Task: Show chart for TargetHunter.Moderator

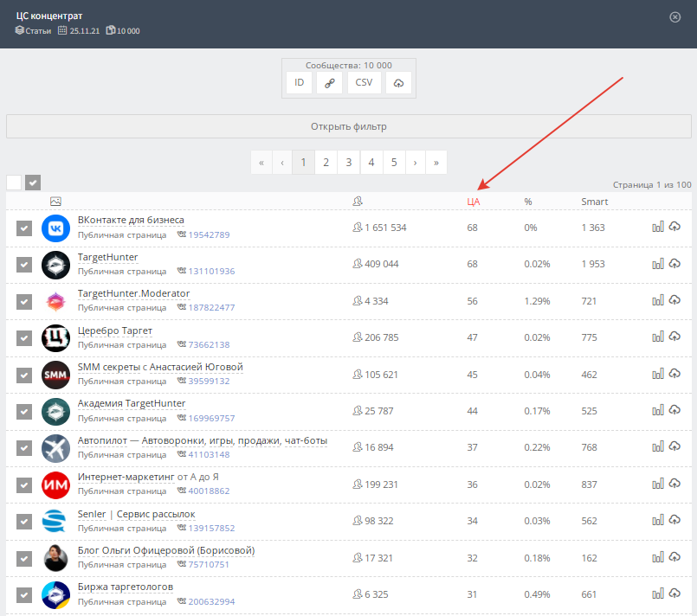Action: 658,301
